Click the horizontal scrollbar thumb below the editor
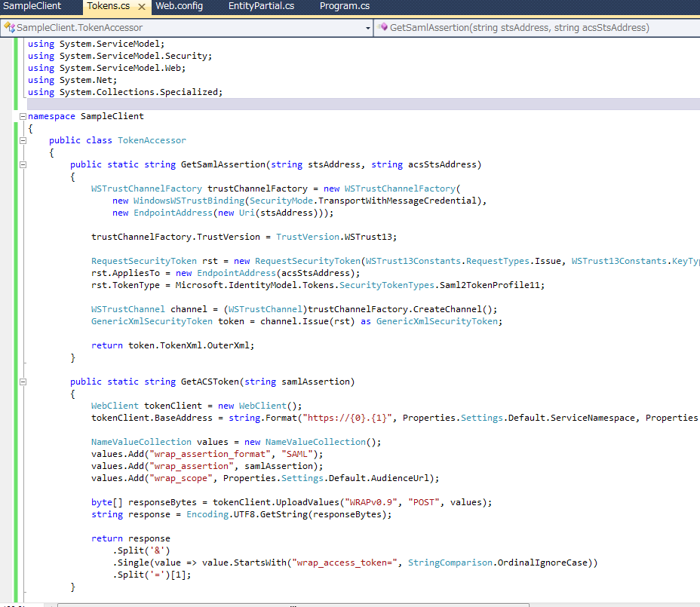Viewport: 700px width, 607px height. (293, 604)
